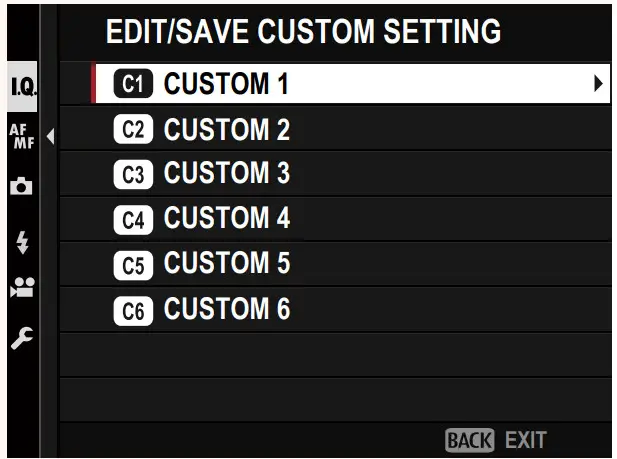Click the C3 badge icon
Viewport: 617px width, 459px height.
(134, 175)
